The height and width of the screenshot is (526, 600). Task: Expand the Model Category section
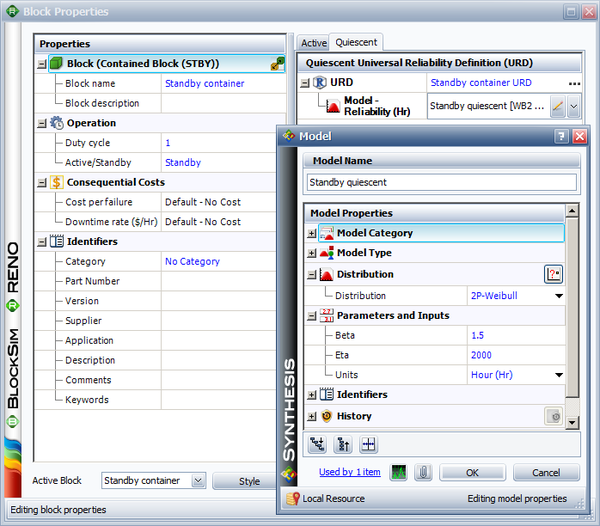click(x=312, y=233)
